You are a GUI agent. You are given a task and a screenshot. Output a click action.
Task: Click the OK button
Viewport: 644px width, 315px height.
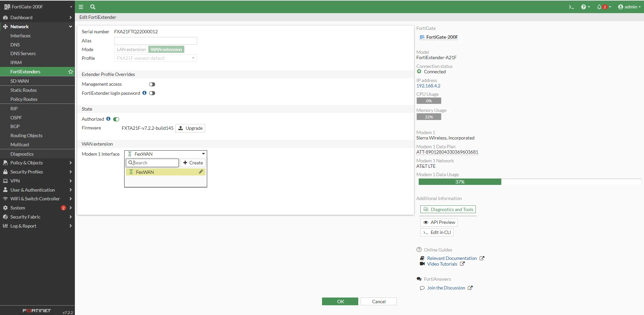(x=340, y=302)
